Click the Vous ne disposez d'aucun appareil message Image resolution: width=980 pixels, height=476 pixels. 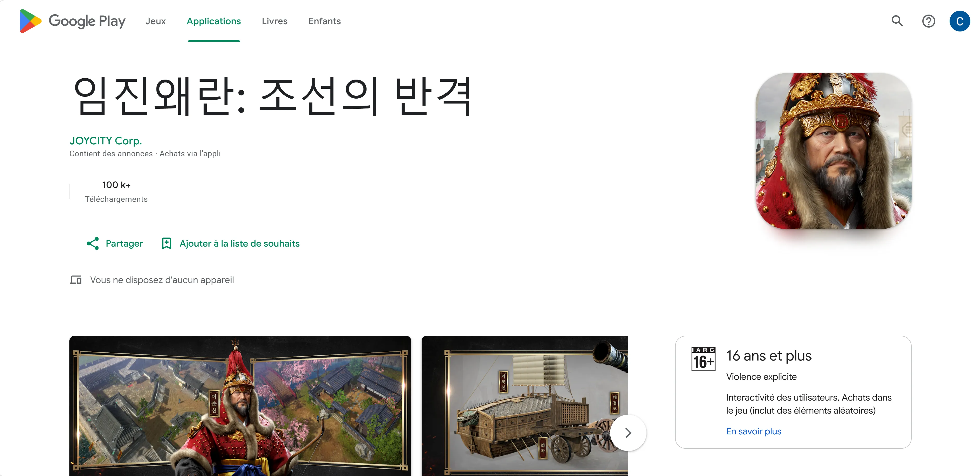162,280
